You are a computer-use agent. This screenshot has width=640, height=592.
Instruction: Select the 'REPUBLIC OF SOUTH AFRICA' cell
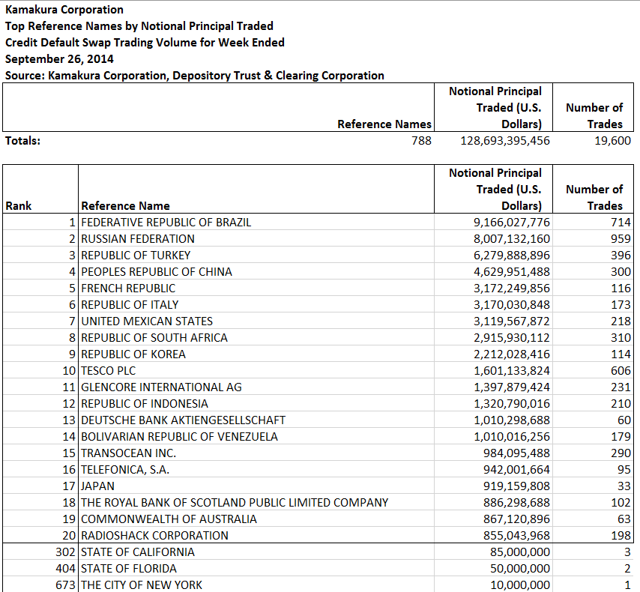coord(256,338)
